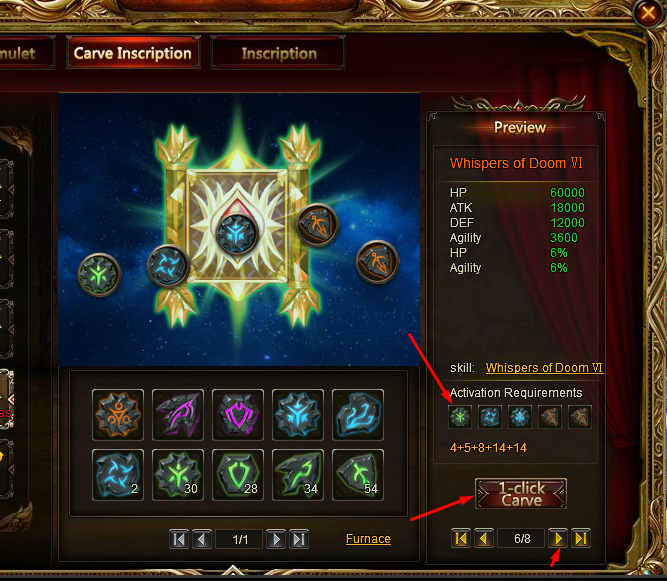
Task: Pick the green shield rune with count 28
Action: pyautogui.click(x=238, y=475)
